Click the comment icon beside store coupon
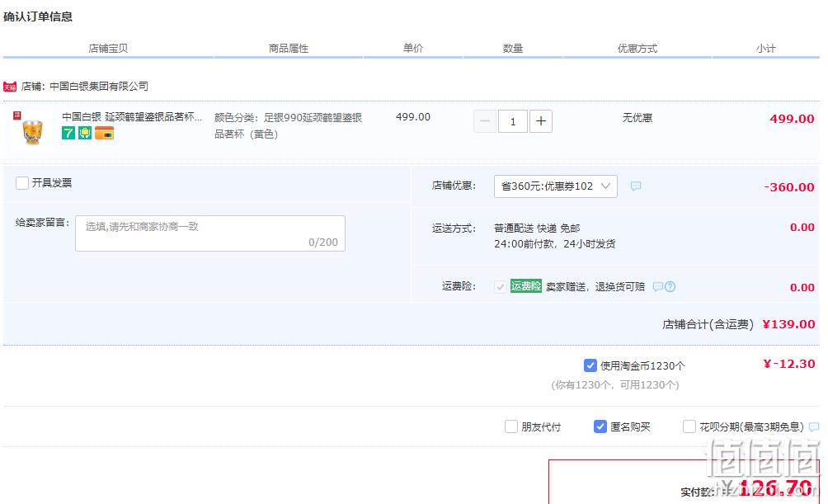 coord(636,186)
